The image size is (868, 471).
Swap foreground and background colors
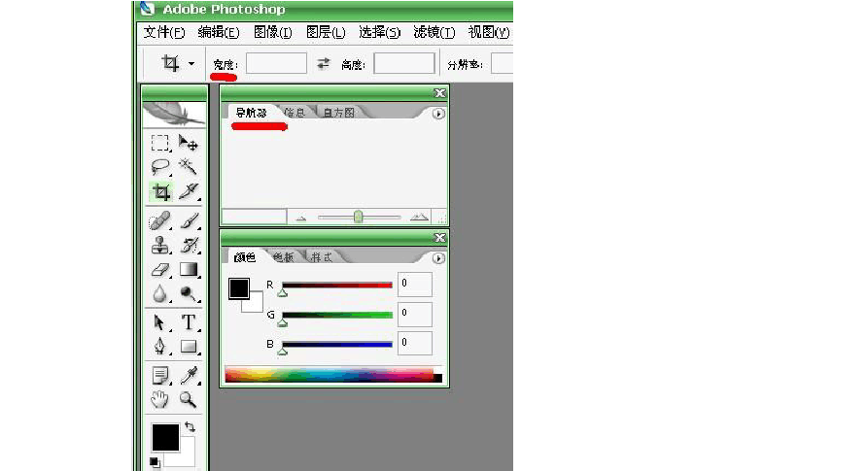point(190,426)
